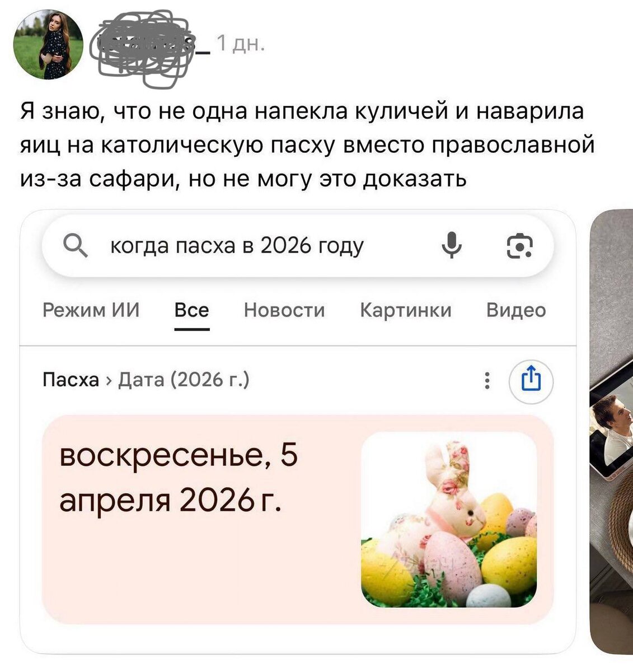Click the search query field
Viewport: 633px width, 672px height.
[298, 246]
